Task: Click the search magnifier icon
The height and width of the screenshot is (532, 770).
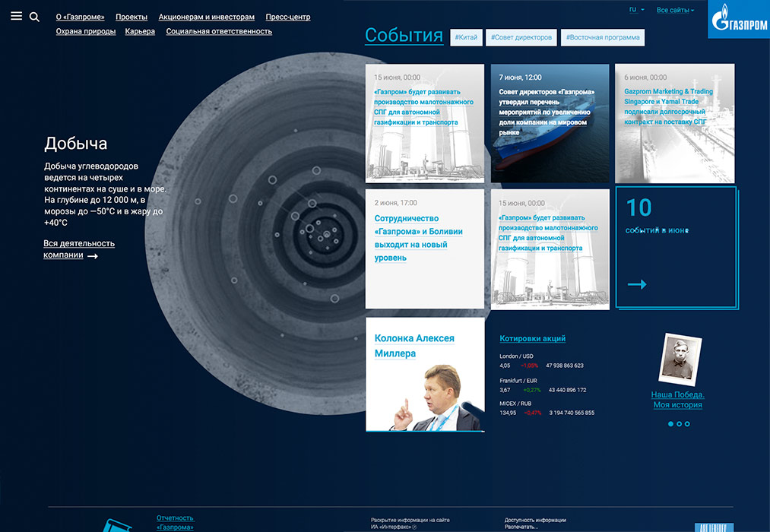Action: (34, 17)
